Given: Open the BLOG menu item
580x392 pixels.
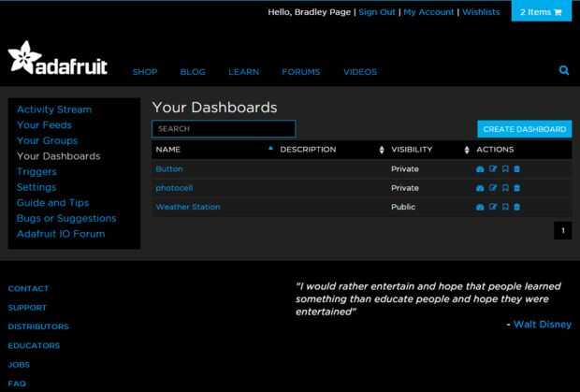Looking at the screenshot, I should point(193,72).
